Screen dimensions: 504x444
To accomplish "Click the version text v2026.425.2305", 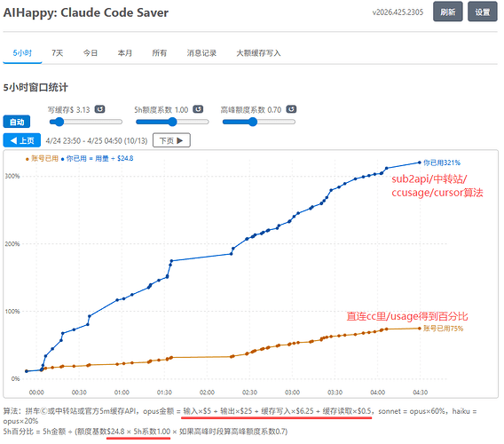I will (398, 12).
